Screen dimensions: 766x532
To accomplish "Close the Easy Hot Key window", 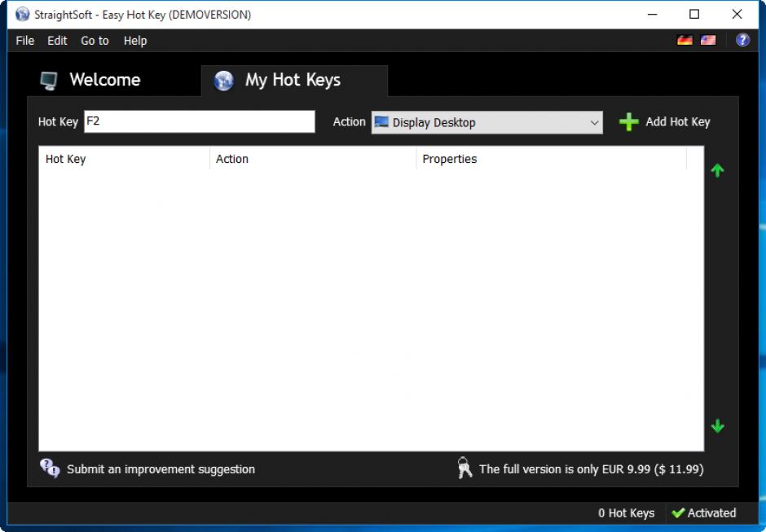I will pyautogui.click(x=737, y=14).
